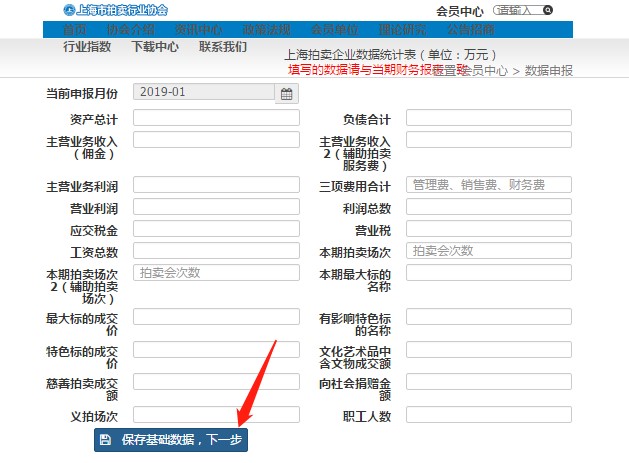Click the 会员中心 link at top
The height and width of the screenshot is (463, 629).
point(460,11)
